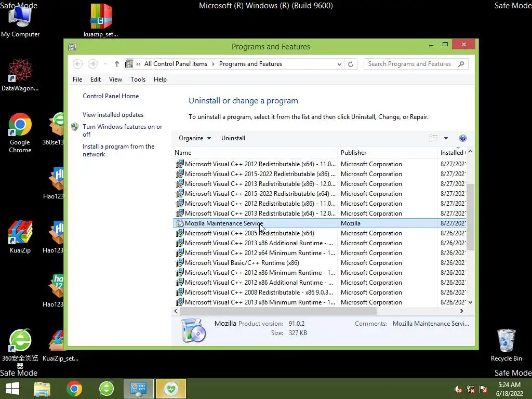
Task: Go back in Programs and Features
Action: tap(78, 64)
